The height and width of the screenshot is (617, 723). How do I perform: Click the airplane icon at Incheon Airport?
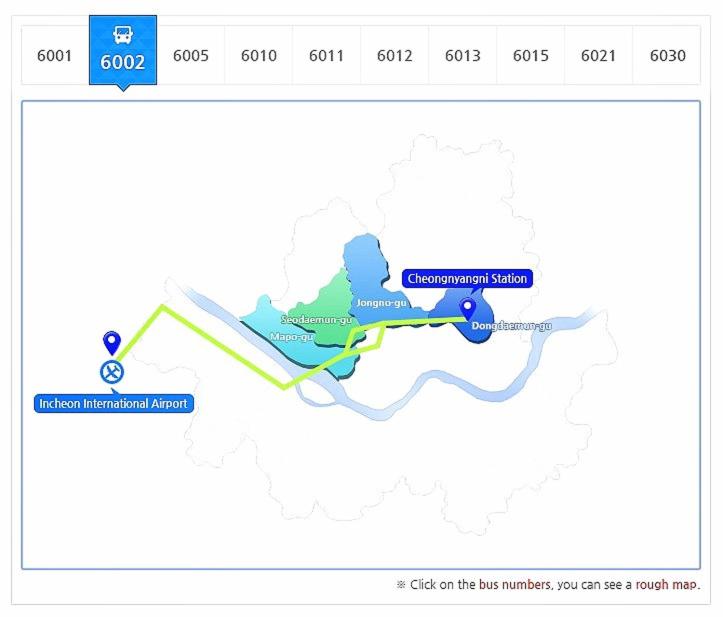click(112, 372)
